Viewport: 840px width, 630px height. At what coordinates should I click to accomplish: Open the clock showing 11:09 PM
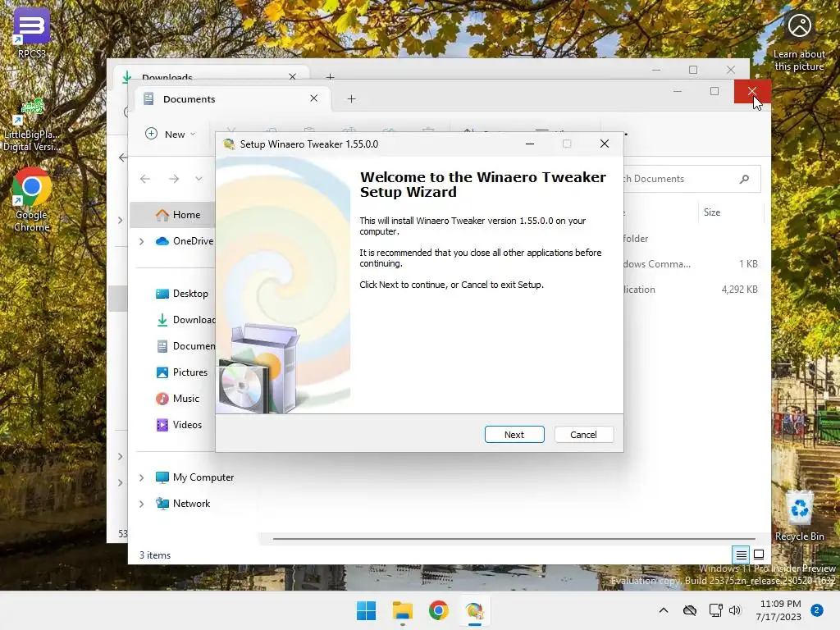778,610
